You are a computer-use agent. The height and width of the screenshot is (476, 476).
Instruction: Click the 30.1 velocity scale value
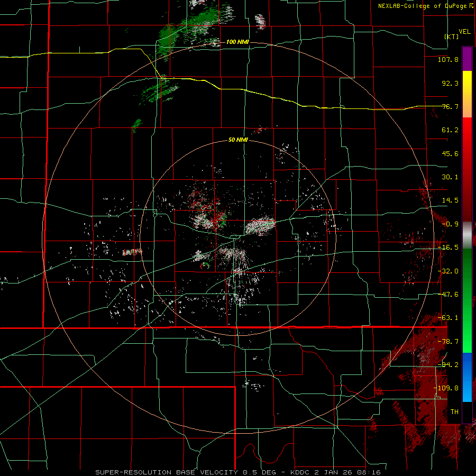point(450,177)
